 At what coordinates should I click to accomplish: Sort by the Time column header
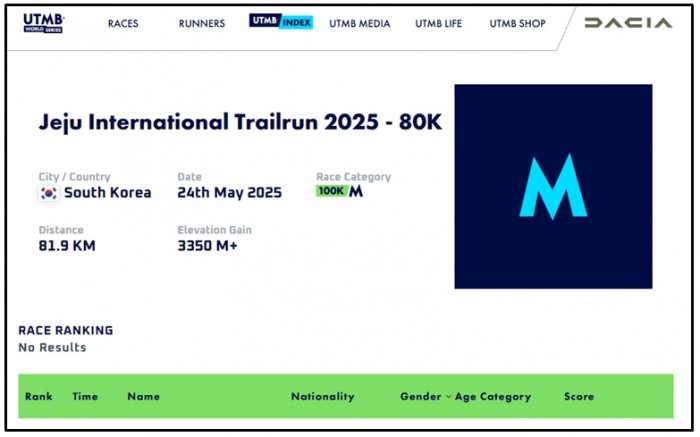pos(85,396)
